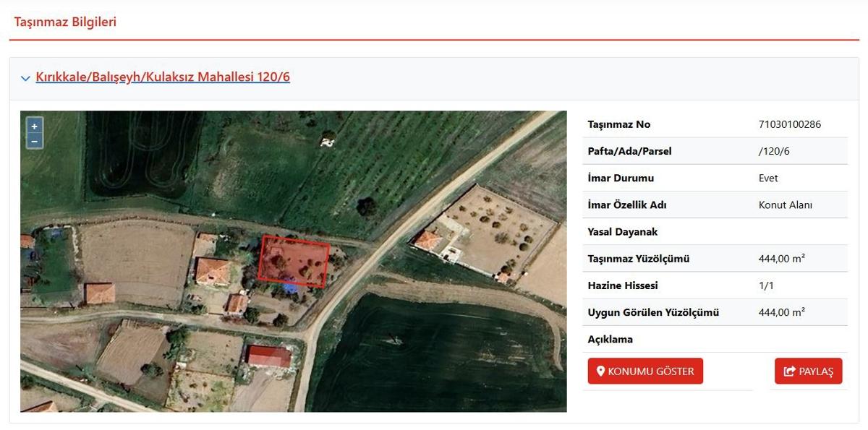Click the PAYLAŞ button text
868x430 pixels.
(x=817, y=371)
